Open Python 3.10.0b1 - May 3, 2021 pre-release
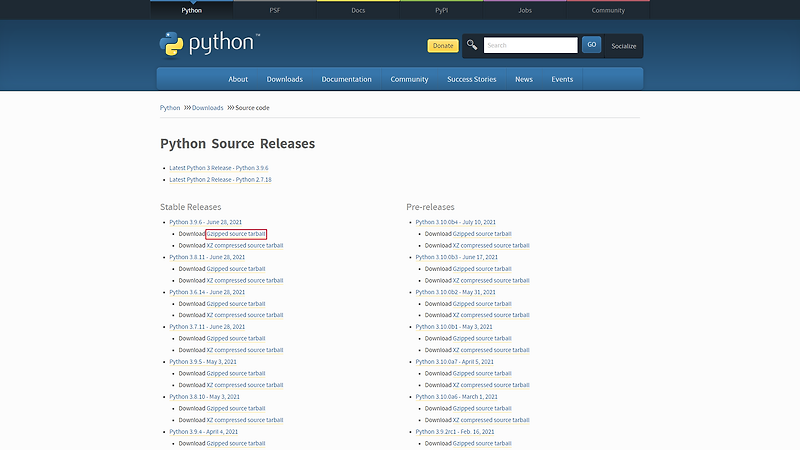The height and width of the screenshot is (450, 800). pos(454,327)
